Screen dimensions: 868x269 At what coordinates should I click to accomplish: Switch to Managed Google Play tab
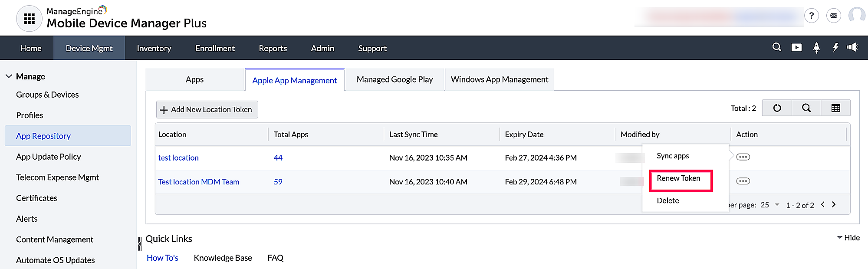[395, 79]
